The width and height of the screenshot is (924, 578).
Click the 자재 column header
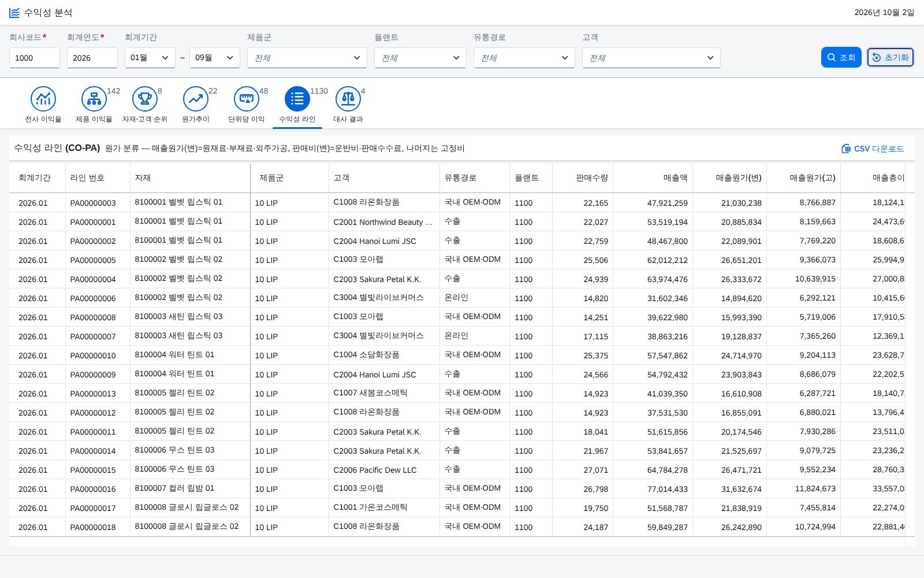click(190, 178)
